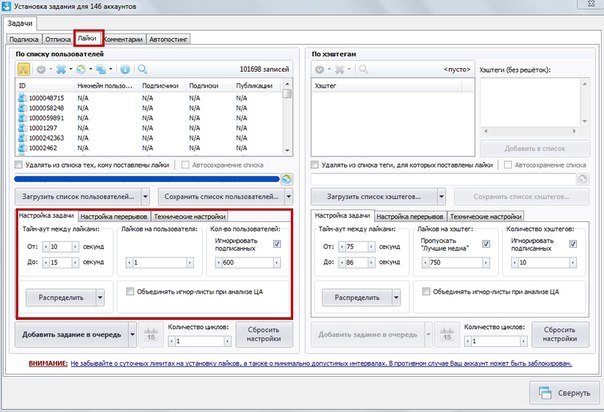Screen dimensions: 604x412
Task: Click the calendar schedule icon beside Добавить задание в очередь, left panel
Action: (151, 334)
